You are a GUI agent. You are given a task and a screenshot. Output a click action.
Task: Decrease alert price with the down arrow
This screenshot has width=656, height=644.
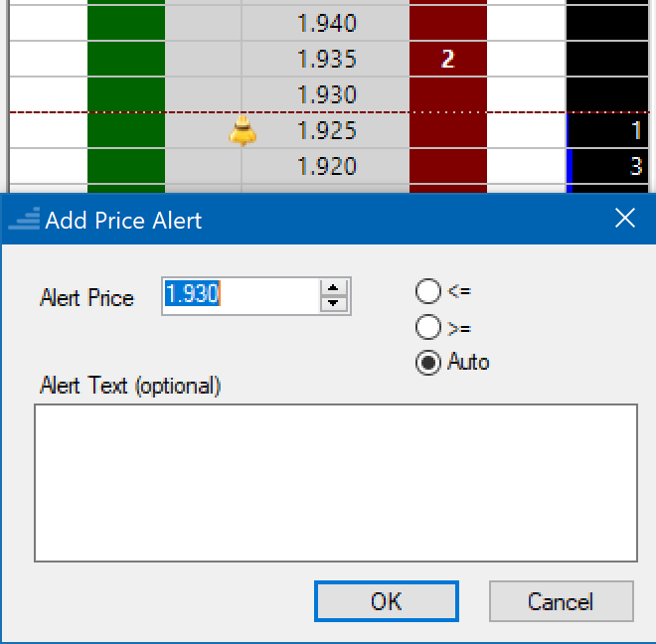click(x=335, y=303)
